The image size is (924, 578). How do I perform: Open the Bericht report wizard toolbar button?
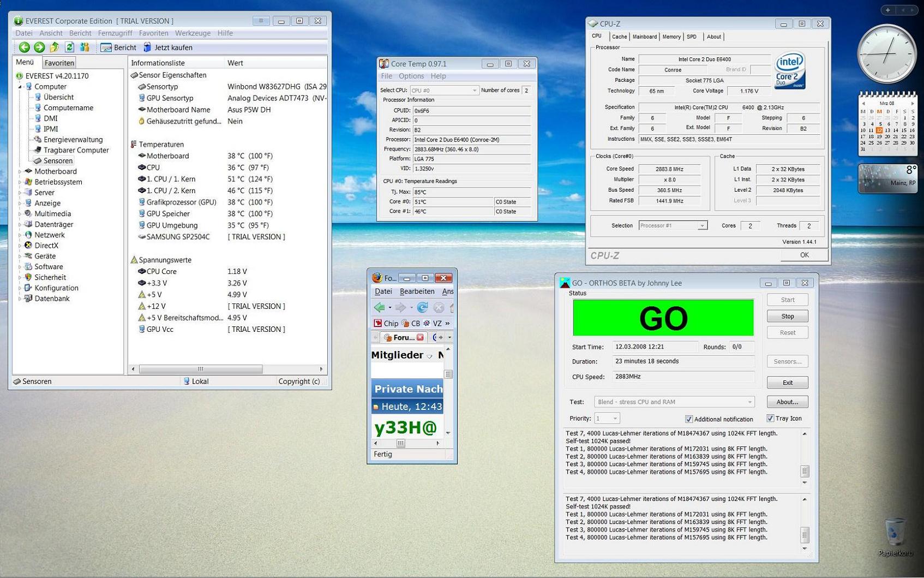click(x=118, y=47)
